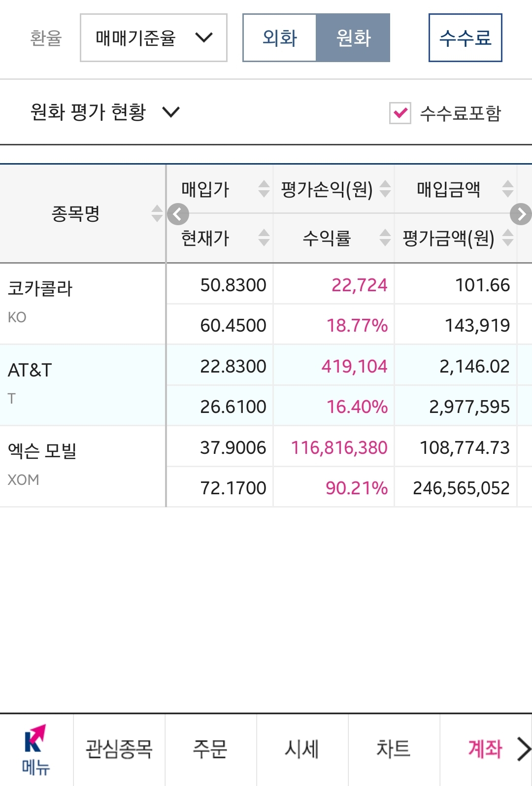Select 코카콜라 purchase amount 101.66
532x786 pixels.
click(483, 285)
